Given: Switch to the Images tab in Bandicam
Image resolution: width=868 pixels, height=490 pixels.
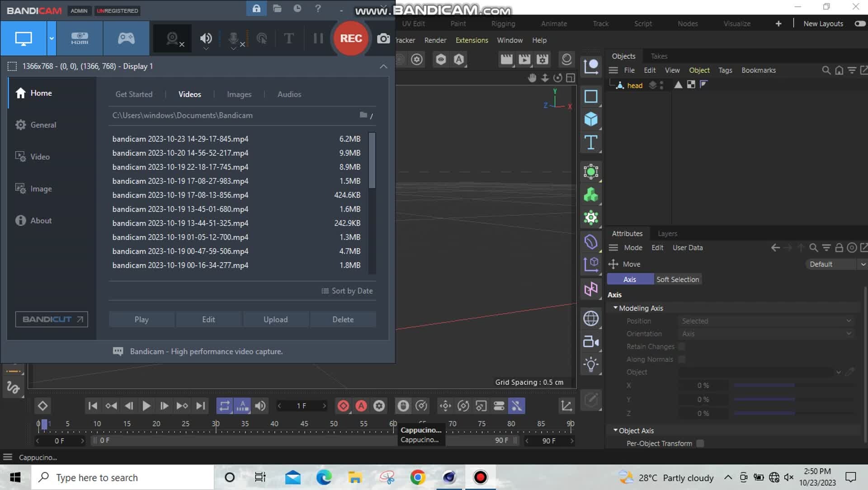Looking at the screenshot, I should point(239,94).
